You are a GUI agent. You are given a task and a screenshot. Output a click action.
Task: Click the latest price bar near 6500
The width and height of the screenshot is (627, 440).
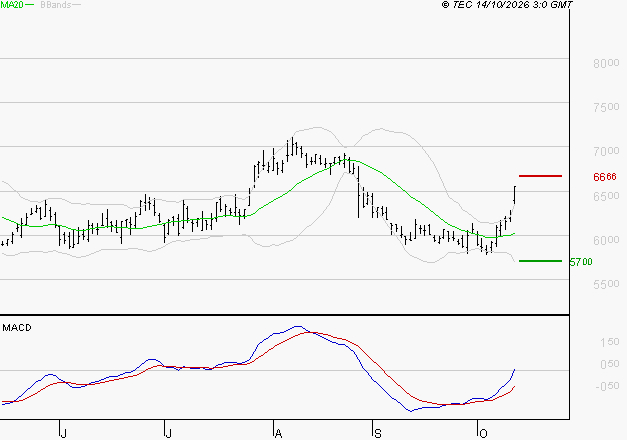(x=515, y=195)
